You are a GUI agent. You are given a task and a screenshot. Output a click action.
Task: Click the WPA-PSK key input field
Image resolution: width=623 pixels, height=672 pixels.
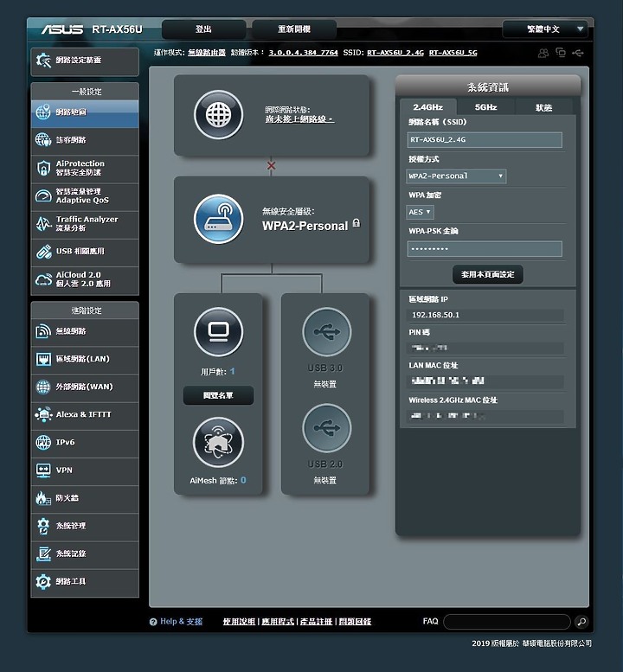tap(485, 248)
